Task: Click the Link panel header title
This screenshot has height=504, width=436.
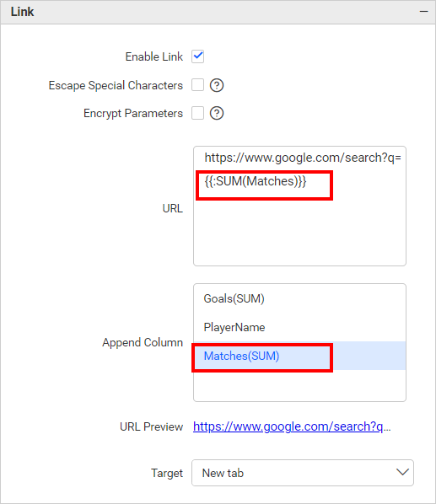Action: (22, 12)
